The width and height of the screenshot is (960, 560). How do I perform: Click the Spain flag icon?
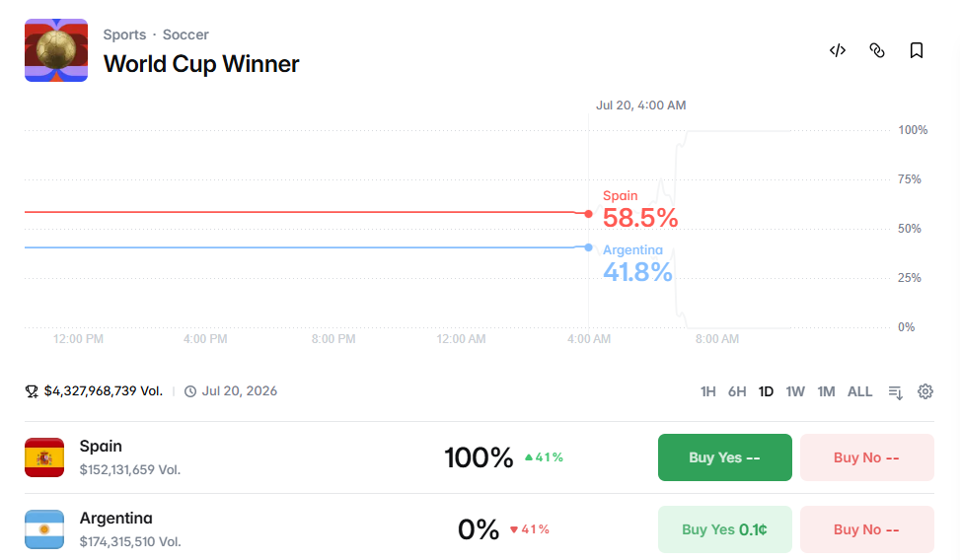tap(44, 457)
